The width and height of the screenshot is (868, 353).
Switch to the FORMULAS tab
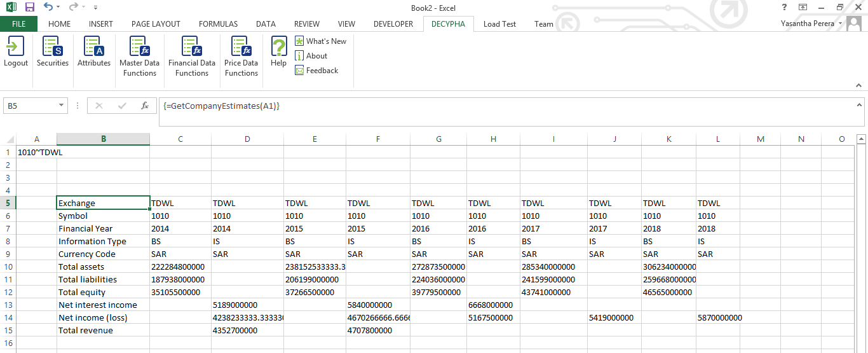pyautogui.click(x=218, y=24)
